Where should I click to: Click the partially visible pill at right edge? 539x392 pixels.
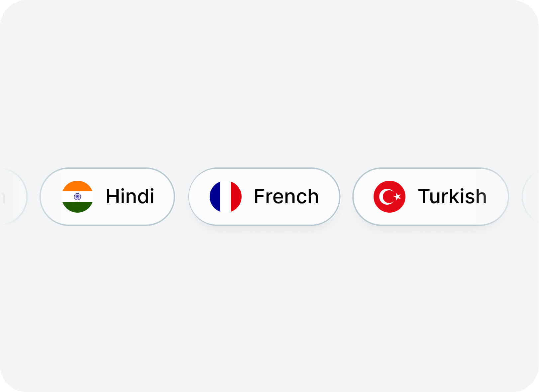tap(531, 196)
